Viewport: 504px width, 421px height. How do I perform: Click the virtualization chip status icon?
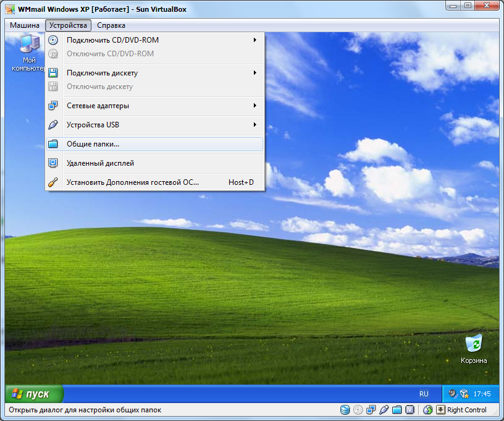click(x=410, y=410)
